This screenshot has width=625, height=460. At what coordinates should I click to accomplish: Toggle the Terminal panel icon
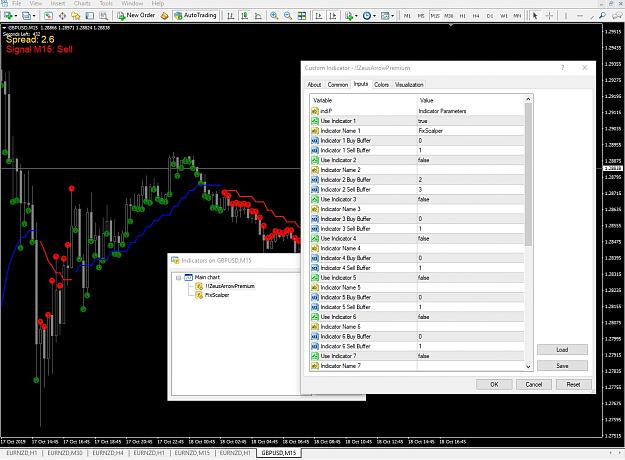coord(90,16)
